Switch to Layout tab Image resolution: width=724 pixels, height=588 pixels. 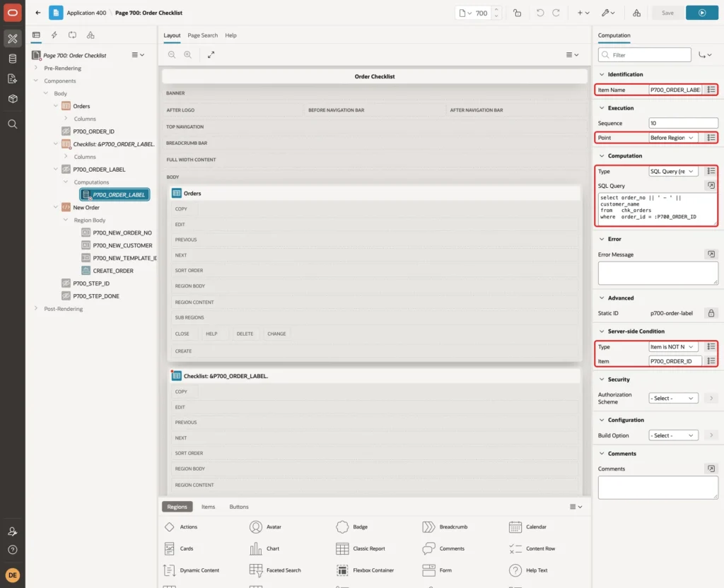click(172, 35)
